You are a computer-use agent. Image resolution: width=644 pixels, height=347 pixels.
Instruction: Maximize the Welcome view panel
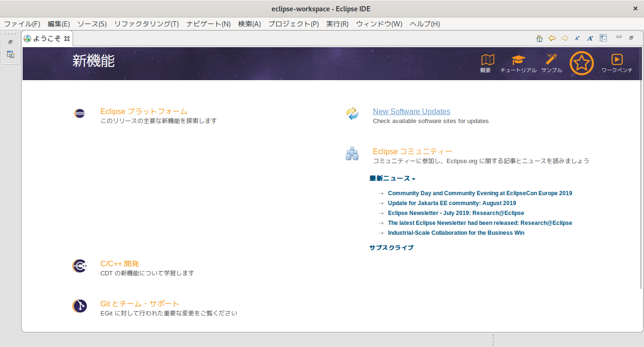click(631, 38)
